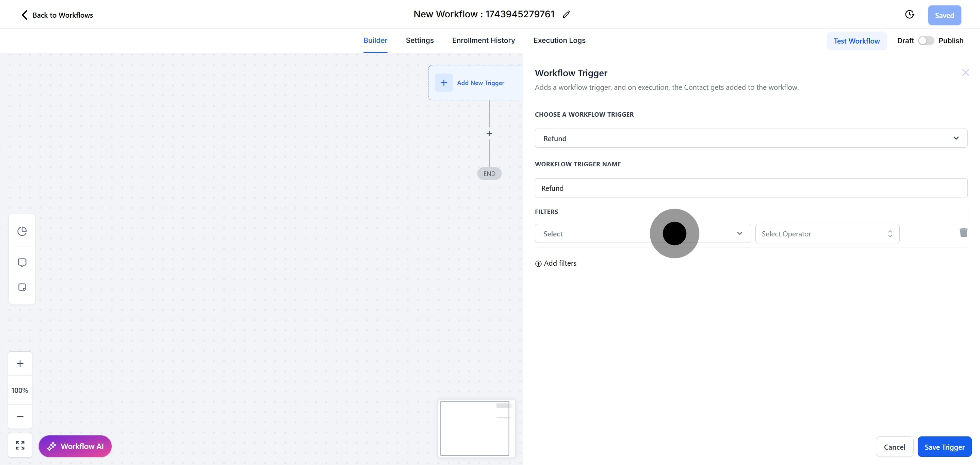980x465 pixels.
Task: Toggle fullscreen fit-to-view icon
Action: point(20,445)
